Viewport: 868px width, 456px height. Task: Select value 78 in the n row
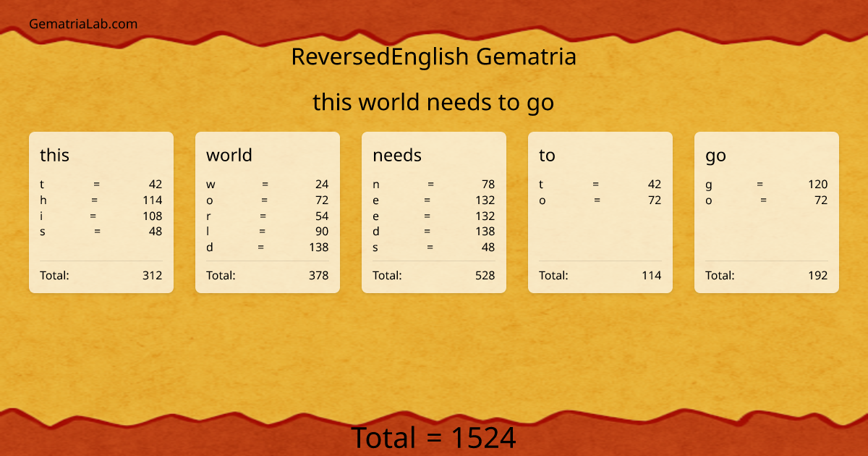[x=488, y=184]
